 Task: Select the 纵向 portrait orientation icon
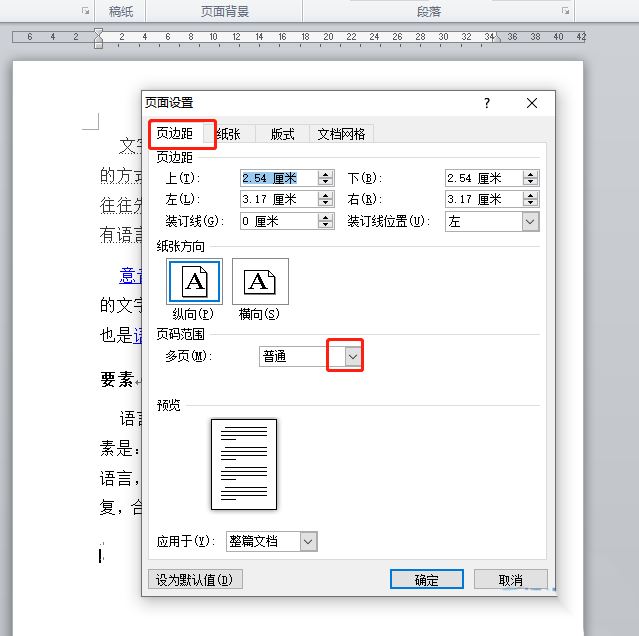click(x=194, y=281)
